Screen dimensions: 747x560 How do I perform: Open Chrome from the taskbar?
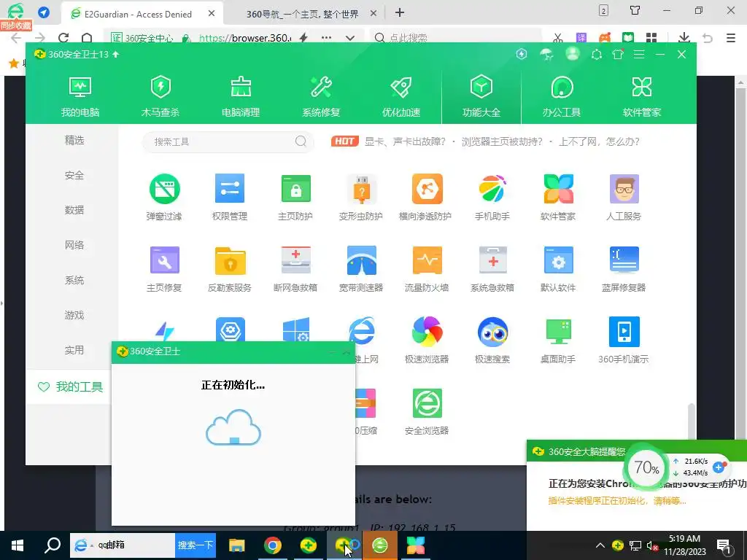pyautogui.click(x=273, y=545)
